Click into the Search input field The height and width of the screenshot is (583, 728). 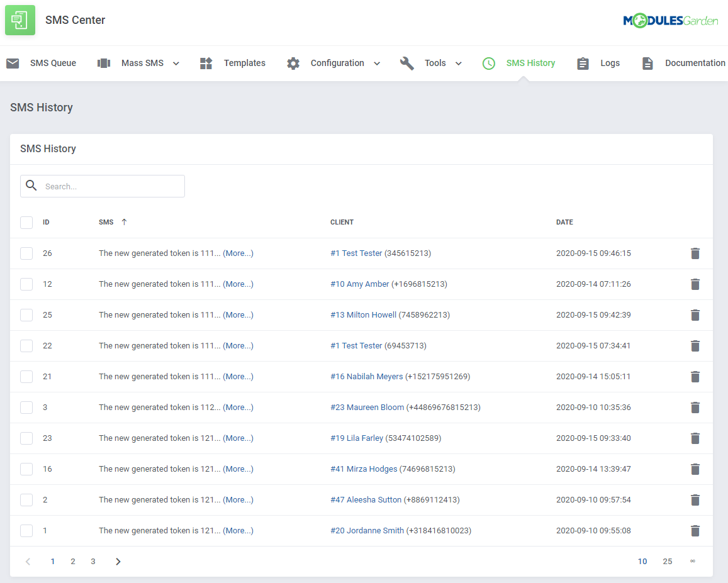tap(103, 186)
